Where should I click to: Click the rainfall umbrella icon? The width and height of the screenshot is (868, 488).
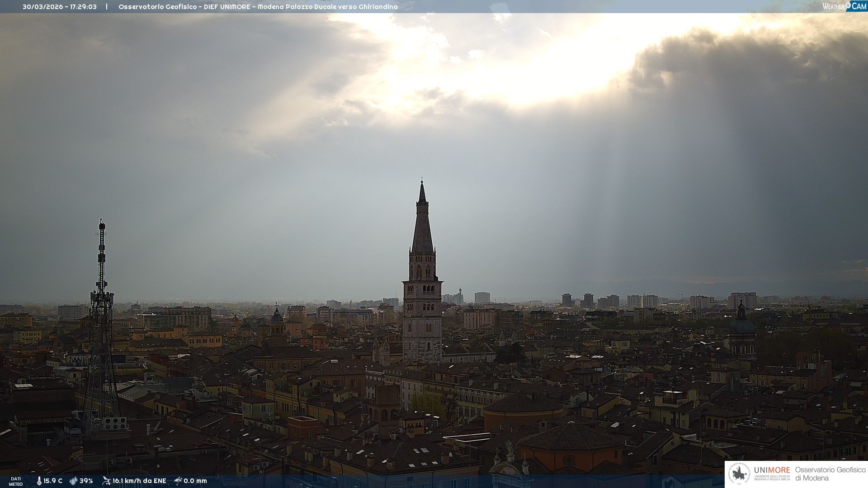[x=178, y=481]
